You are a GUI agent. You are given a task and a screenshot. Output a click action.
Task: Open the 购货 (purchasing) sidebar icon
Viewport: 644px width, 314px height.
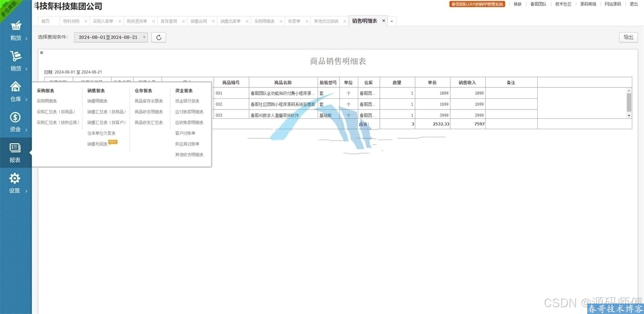coord(16,31)
